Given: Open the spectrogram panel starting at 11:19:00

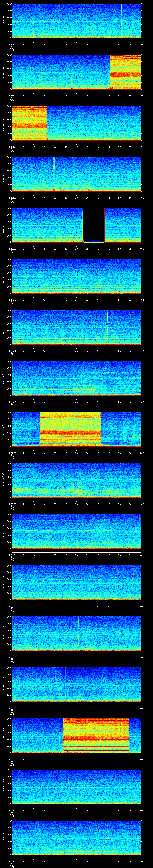Looking at the screenshot, I should point(76,276).
